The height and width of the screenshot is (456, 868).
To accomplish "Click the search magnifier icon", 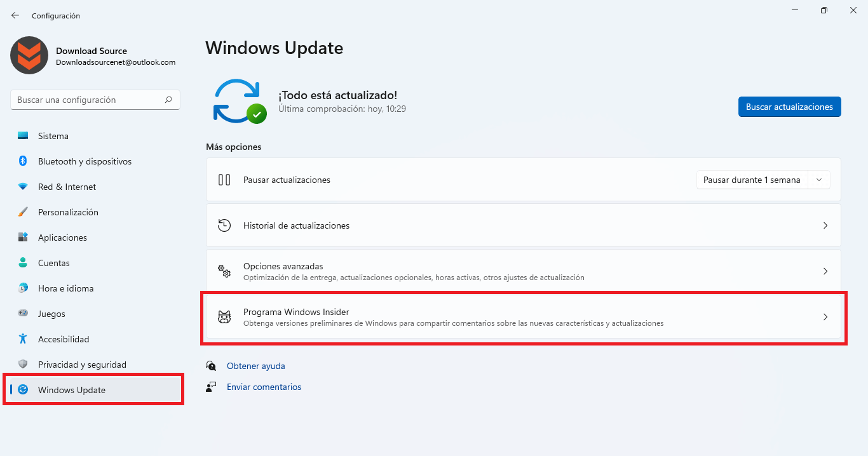I will [168, 100].
